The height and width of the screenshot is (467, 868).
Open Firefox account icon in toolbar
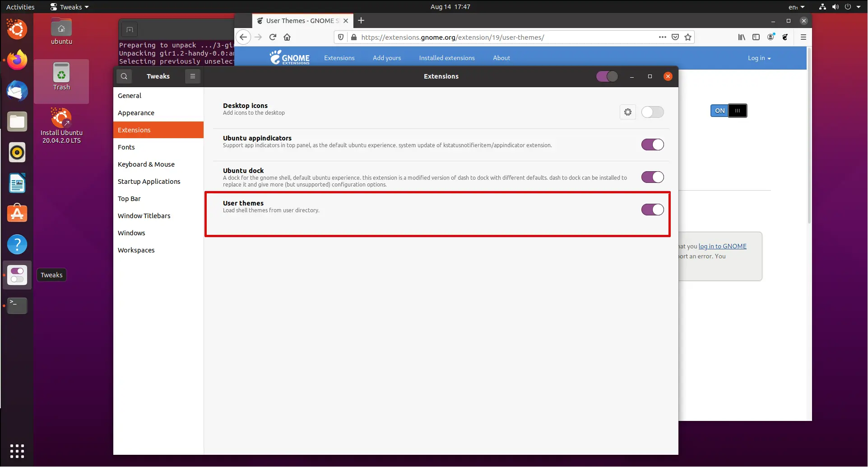tap(771, 37)
